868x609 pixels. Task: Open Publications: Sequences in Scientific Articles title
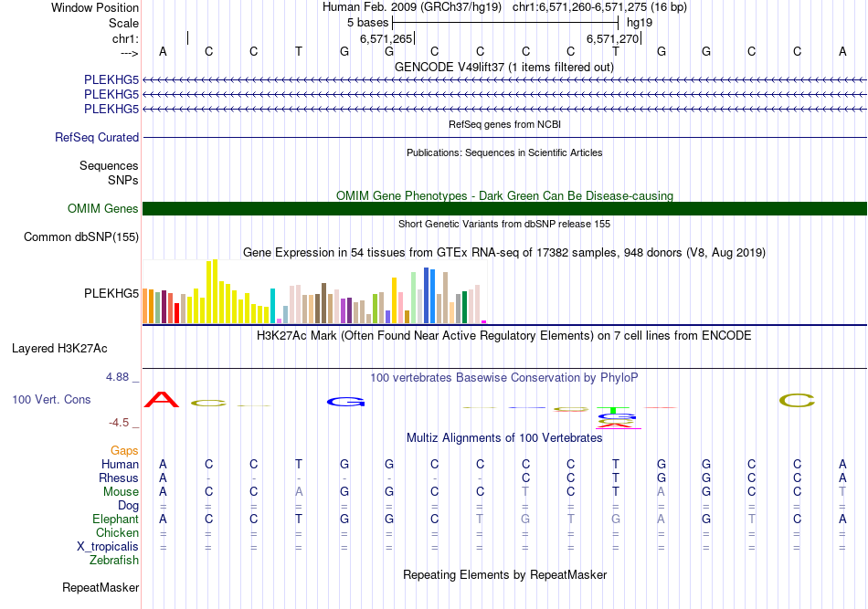pyautogui.click(x=504, y=152)
